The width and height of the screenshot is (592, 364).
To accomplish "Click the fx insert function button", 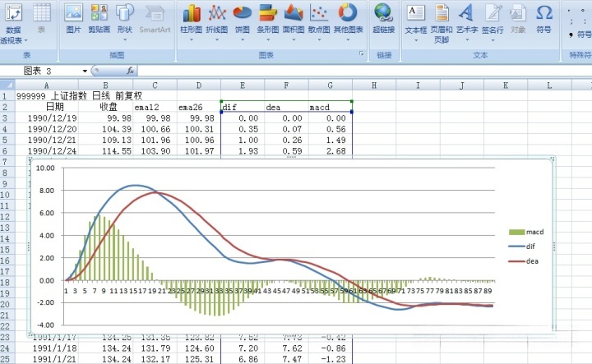I will (x=130, y=71).
